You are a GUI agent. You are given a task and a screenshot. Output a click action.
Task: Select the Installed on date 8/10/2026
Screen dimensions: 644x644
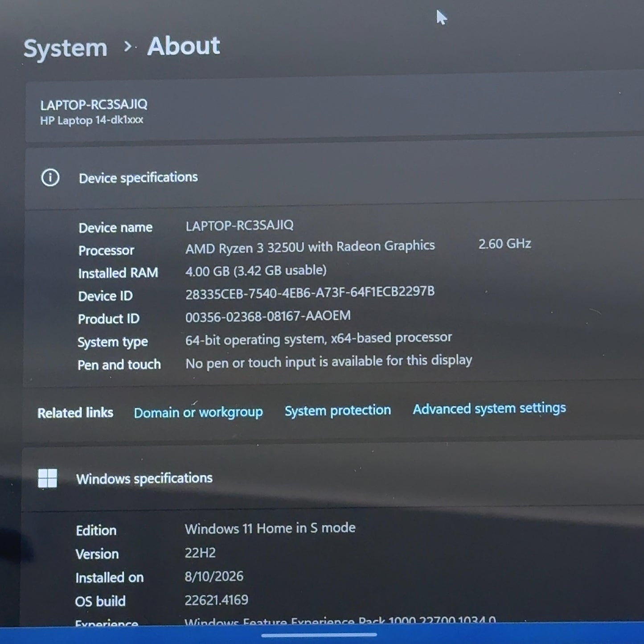[x=214, y=577]
